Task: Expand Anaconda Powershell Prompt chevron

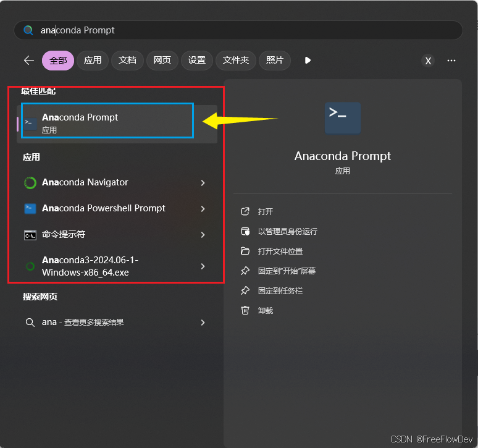Action: pos(203,209)
